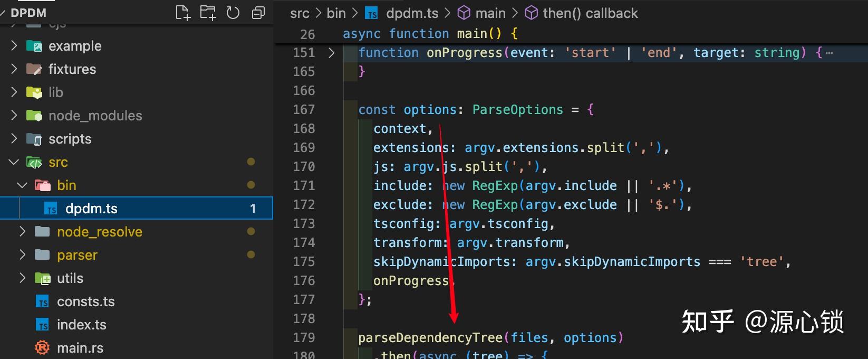Select dpdm.ts in the breadcrumb
This screenshot has height=359, width=868.
click(x=412, y=13)
